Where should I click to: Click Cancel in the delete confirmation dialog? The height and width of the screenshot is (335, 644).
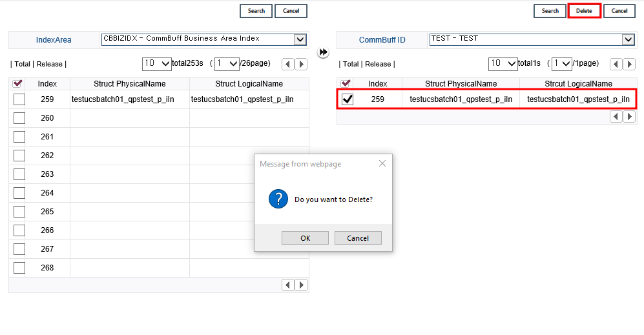pos(358,238)
